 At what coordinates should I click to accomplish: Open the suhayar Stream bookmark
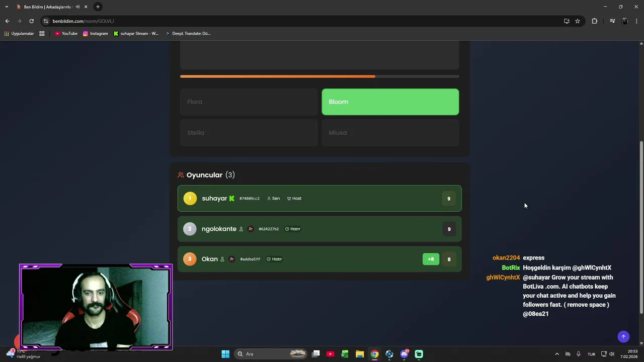click(136, 34)
